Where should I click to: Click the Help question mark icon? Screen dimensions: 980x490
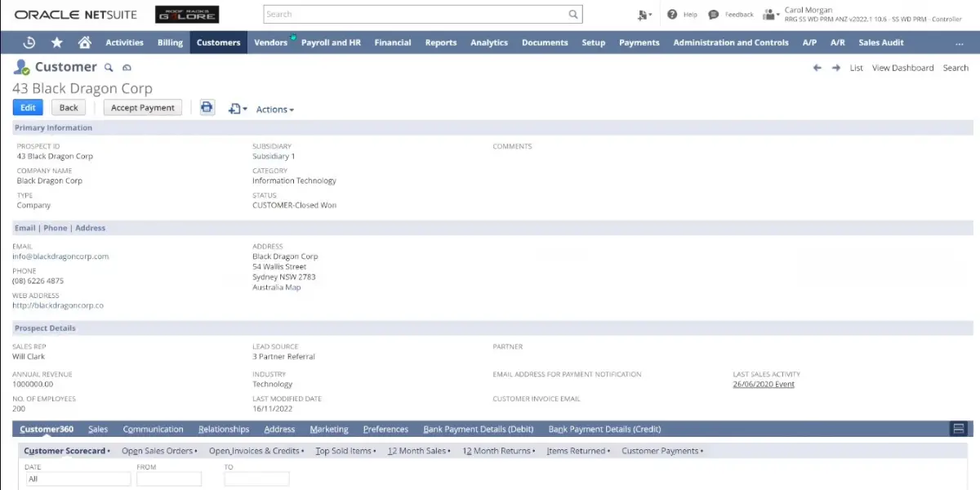[x=672, y=15]
